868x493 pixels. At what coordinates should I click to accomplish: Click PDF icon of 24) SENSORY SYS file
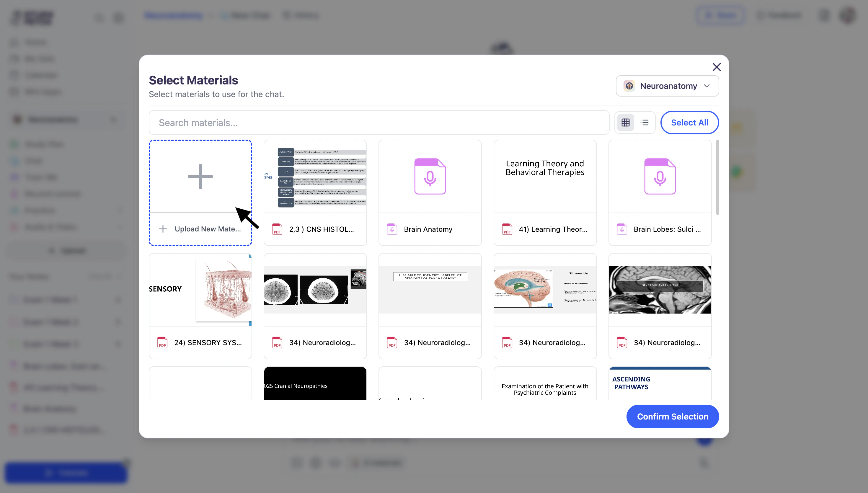162,342
